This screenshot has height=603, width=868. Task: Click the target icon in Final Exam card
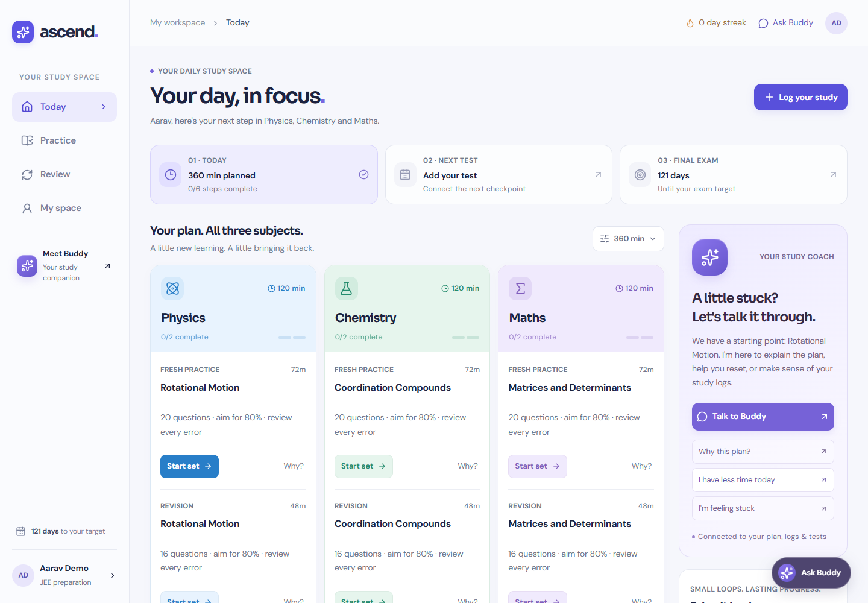point(640,175)
